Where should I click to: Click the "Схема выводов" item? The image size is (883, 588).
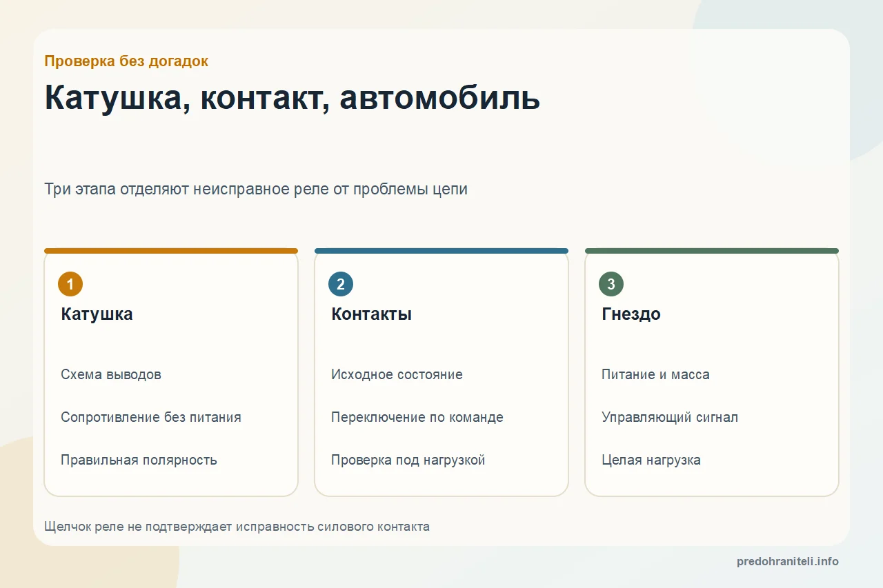(111, 374)
